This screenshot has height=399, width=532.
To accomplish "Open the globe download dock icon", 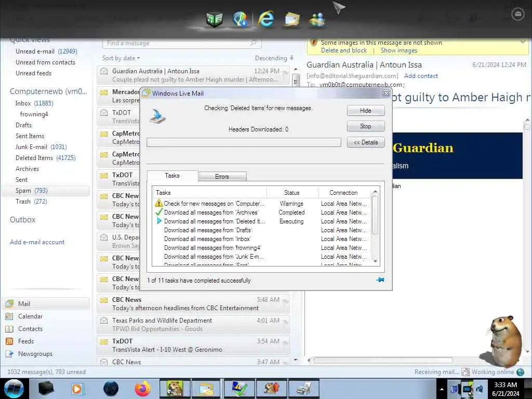I will coord(240,18).
